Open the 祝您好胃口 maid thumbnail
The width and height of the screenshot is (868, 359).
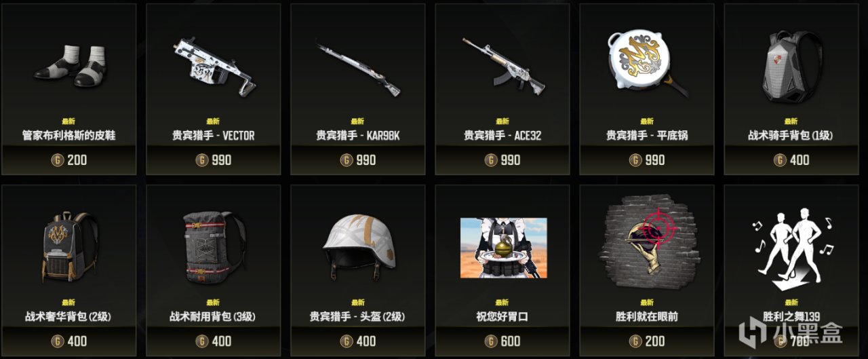(502, 249)
